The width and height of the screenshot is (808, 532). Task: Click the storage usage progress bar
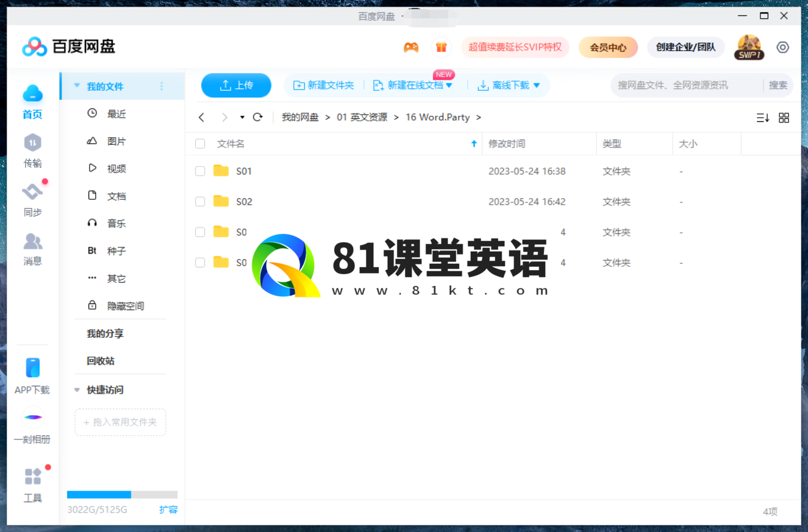point(122,494)
